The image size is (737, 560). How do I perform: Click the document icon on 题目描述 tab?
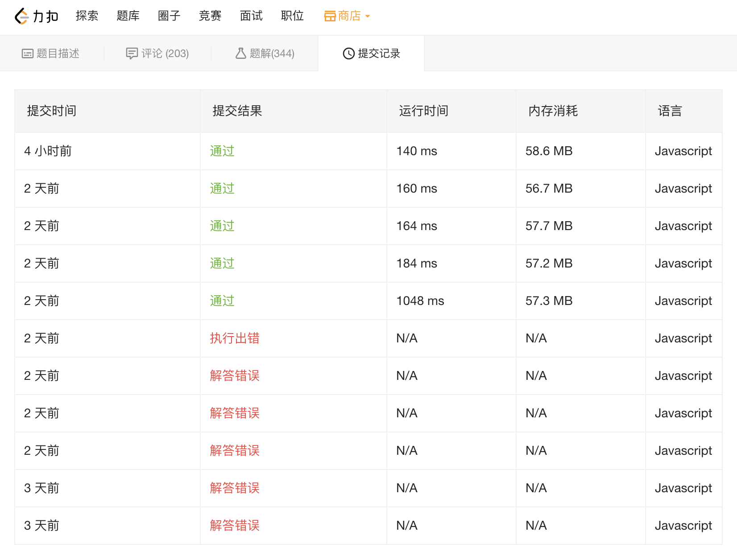pyautogui.click(x=27, y=53)
